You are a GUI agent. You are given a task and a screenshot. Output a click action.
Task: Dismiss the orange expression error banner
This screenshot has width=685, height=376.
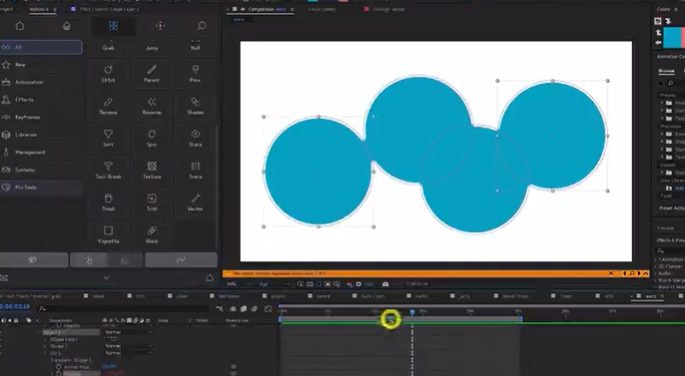pos(611,273)
